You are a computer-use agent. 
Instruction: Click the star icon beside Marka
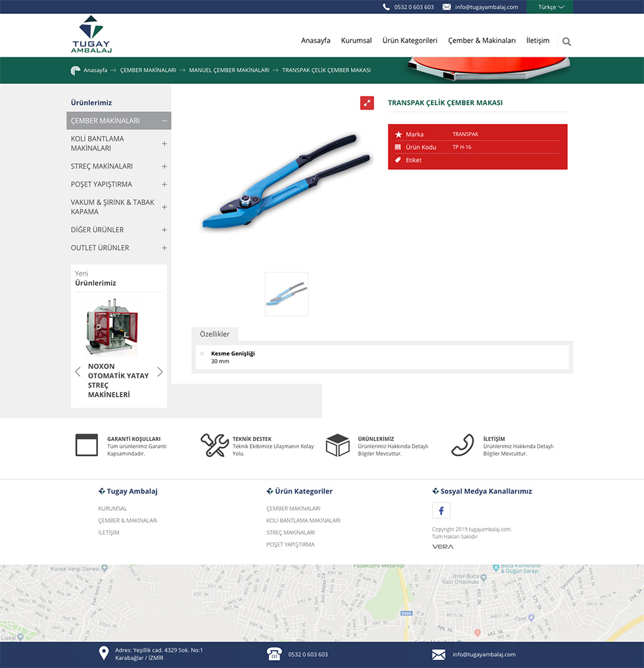click(398, 135)
